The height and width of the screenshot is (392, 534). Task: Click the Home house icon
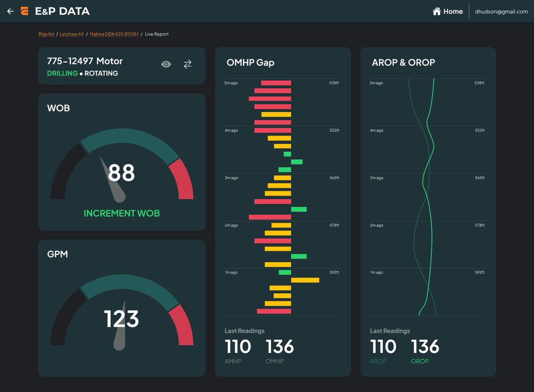(x=436, y=11)
